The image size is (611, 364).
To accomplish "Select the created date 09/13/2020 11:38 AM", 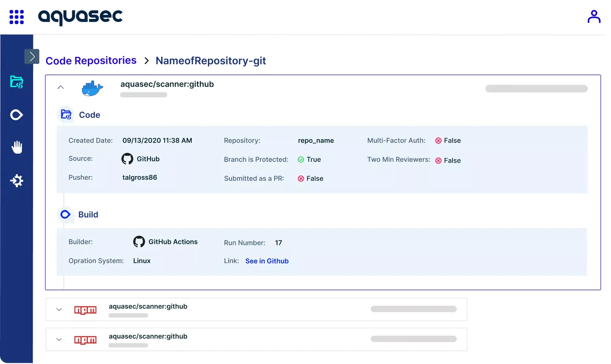I will pyautogui.click(x=157, y=141).
